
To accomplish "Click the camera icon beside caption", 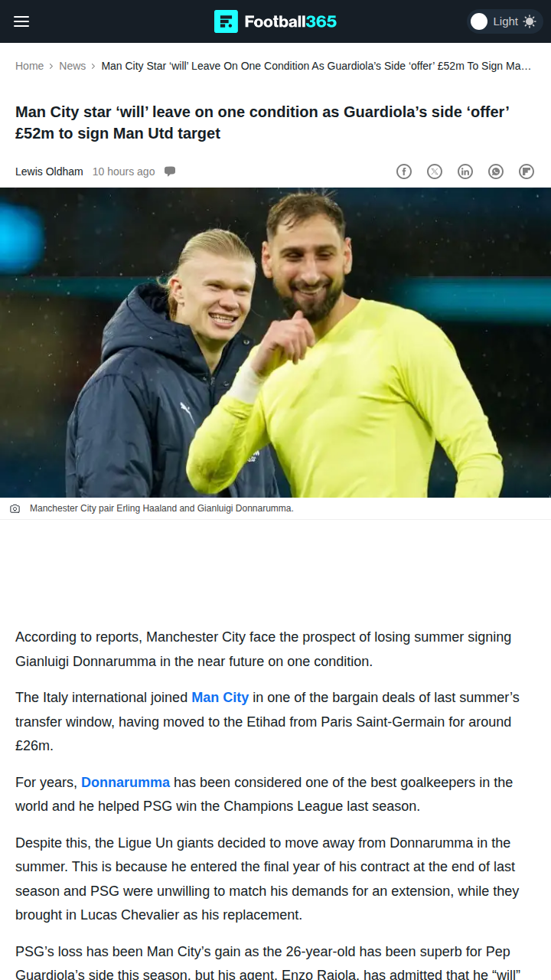I will (x=15, y=508).
